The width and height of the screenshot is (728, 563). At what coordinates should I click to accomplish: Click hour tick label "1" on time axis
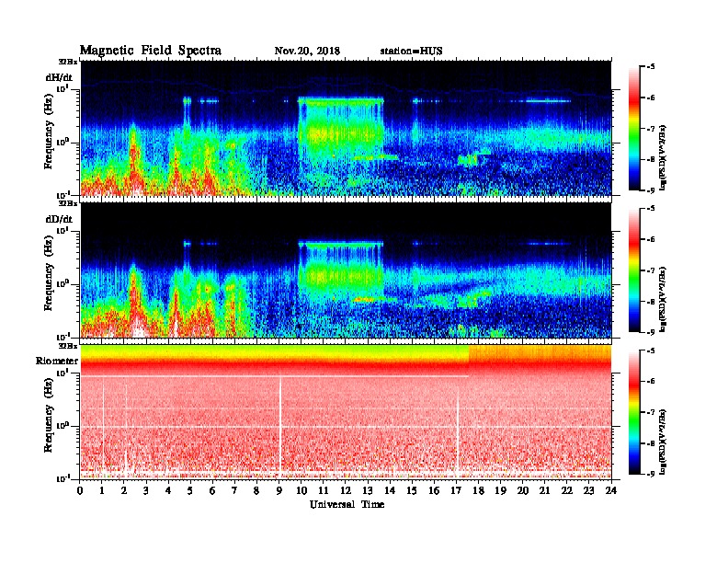103,491
